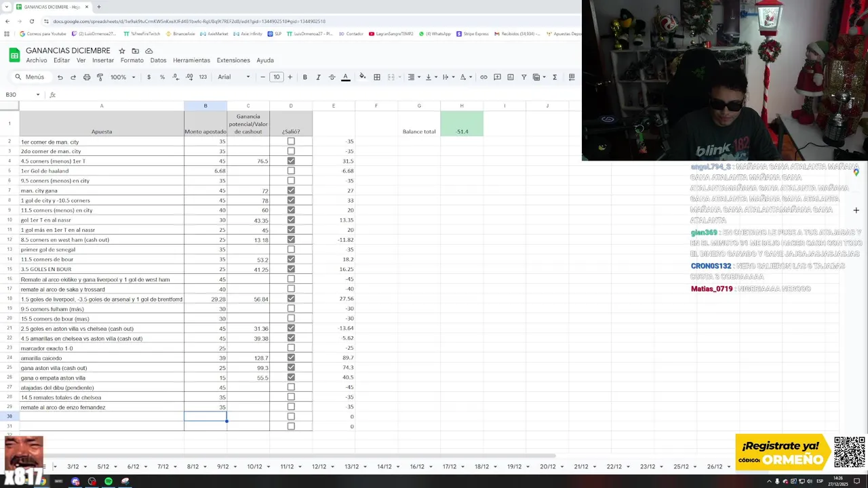Increase font size with the plus button
Viewport: 868px width, 488px height.
pos(290,77)
